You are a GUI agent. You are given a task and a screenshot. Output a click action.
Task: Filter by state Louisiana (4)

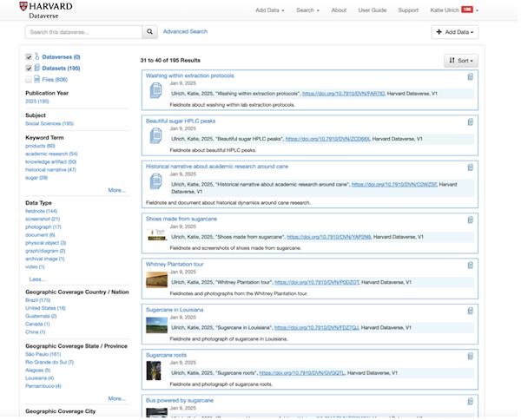40,378
